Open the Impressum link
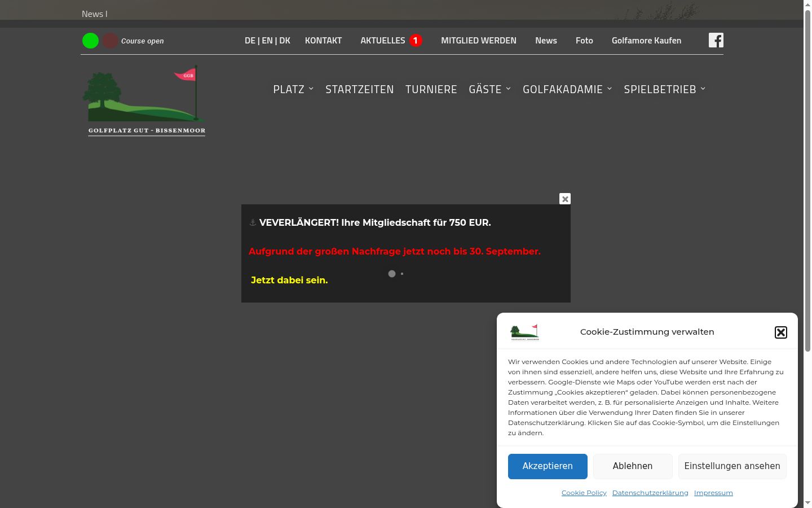The width and height of the screenshot is (812, 508). (713, 493)
